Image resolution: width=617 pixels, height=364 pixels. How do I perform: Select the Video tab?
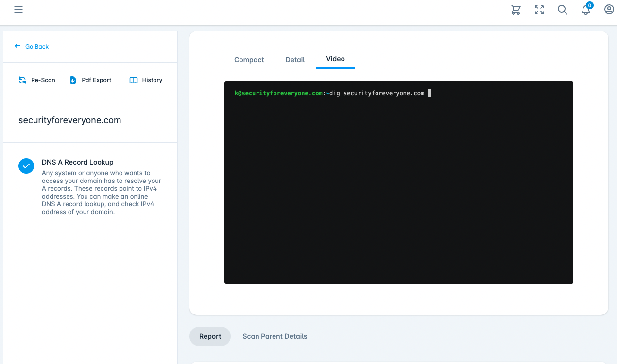point(335,59)
